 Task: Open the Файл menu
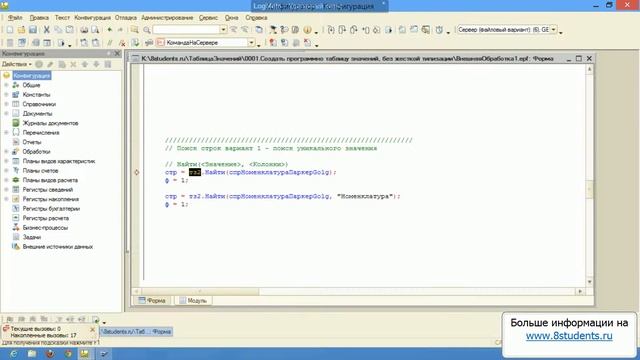[x=15, y=18]
